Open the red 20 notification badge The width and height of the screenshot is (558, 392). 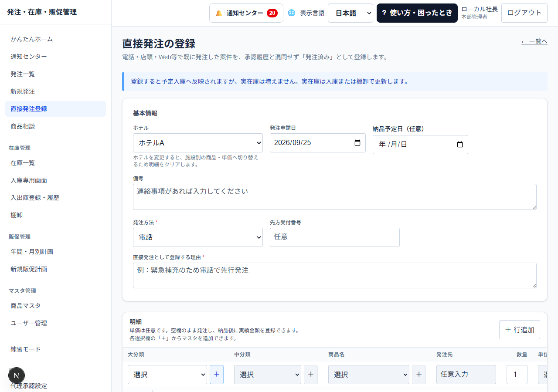tap(272, 13)
